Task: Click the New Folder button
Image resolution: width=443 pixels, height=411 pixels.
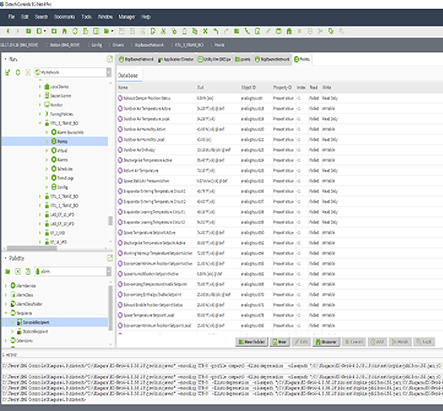Action: click(x=252, y=342)
